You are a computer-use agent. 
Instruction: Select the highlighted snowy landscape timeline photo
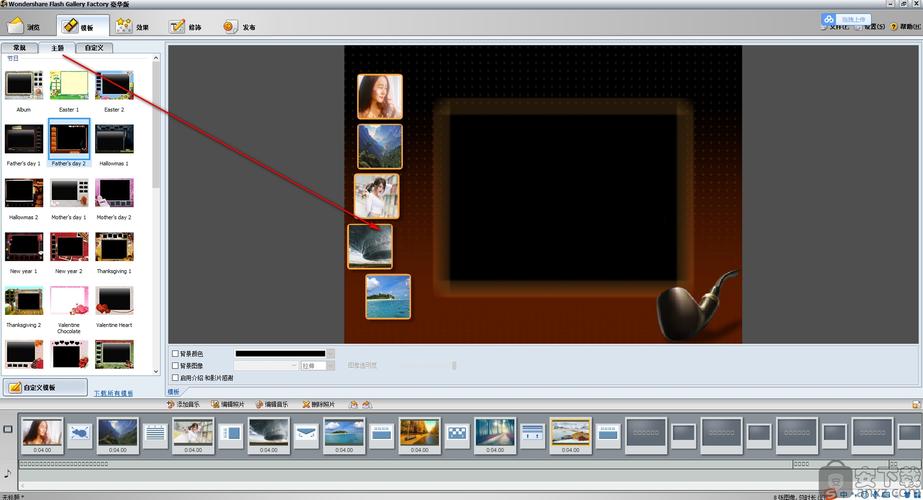pos(570,436)
